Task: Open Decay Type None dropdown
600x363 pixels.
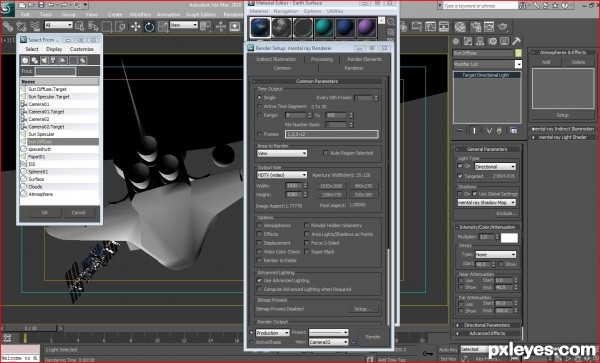Action: coord(496,255)
